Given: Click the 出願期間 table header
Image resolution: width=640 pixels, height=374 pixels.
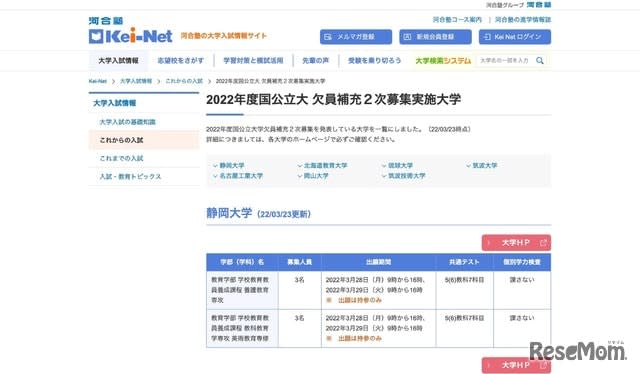Looking at the screenshot, I should point(378,262).
